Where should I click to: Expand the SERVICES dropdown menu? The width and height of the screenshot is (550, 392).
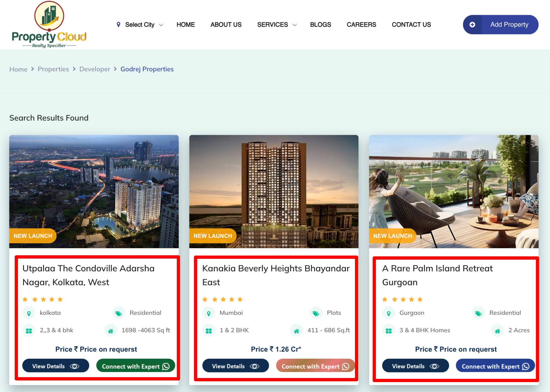277,24
